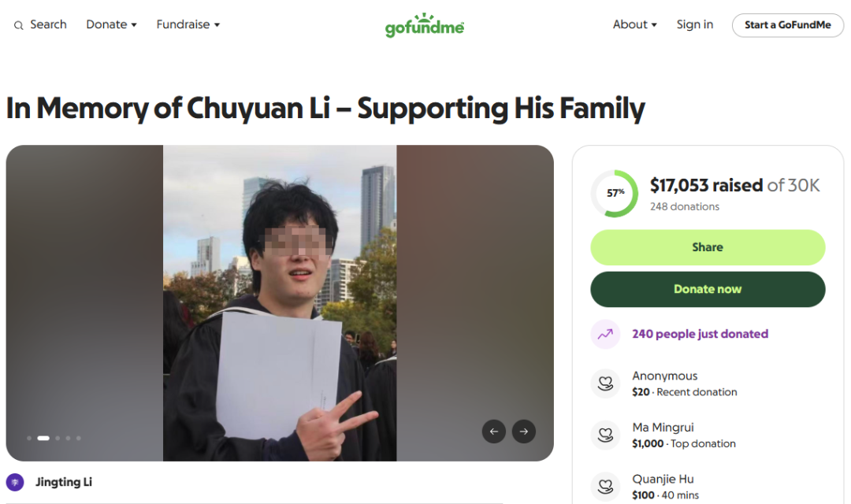Click heart icon beside Ma Mingrui
The height and width of the screenshot is (504, 851).
[605, 435]
